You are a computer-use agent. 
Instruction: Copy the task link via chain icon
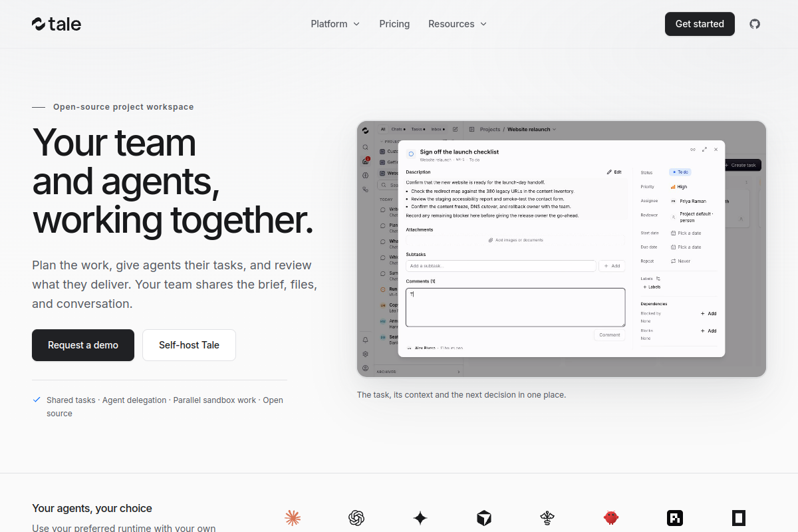[x=693, y=150]
